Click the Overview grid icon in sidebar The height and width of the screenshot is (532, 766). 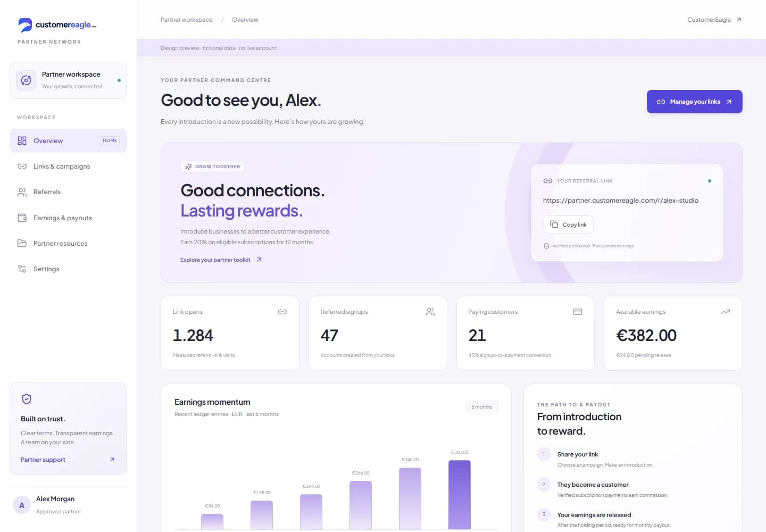click(x=22, y=140)
